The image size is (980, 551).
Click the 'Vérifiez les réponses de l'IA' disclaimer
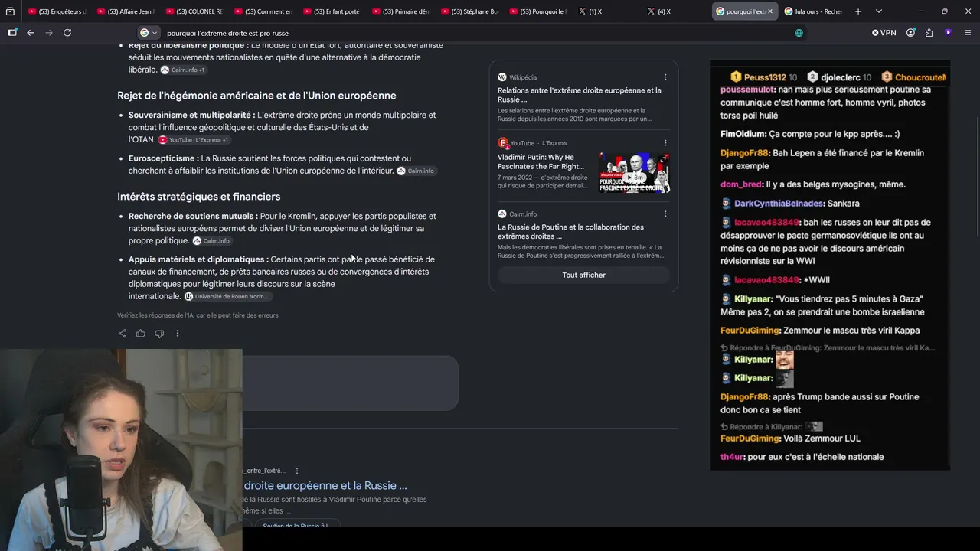(x=198, y=315)
